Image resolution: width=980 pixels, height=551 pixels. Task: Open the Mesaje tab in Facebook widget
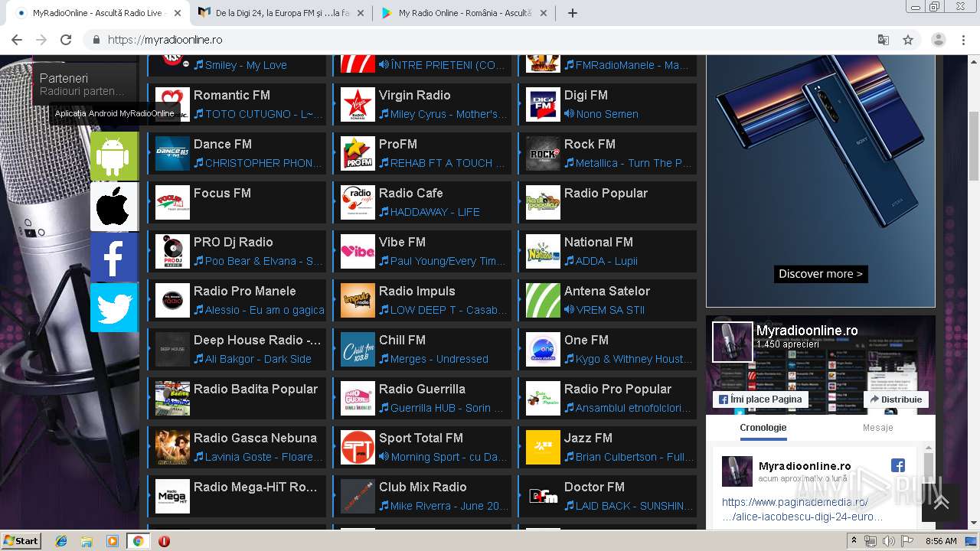pos(877,428)
